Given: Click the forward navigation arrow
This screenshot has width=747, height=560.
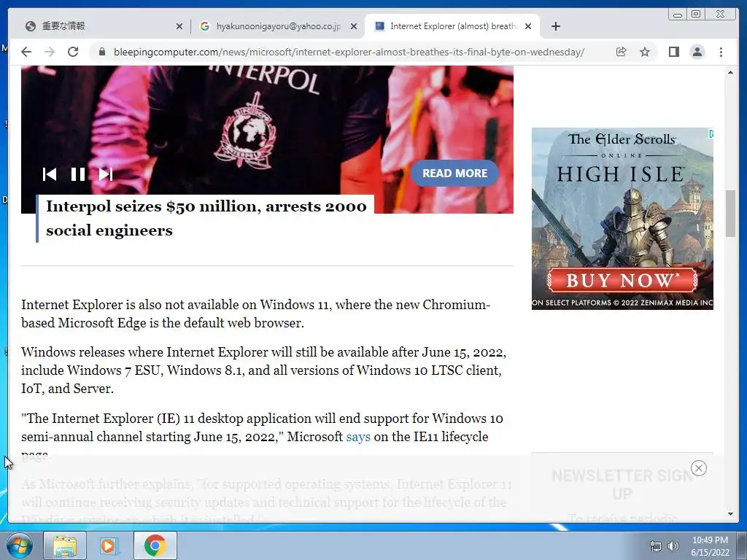Looking at the screenshot, I should coord(50,52).
